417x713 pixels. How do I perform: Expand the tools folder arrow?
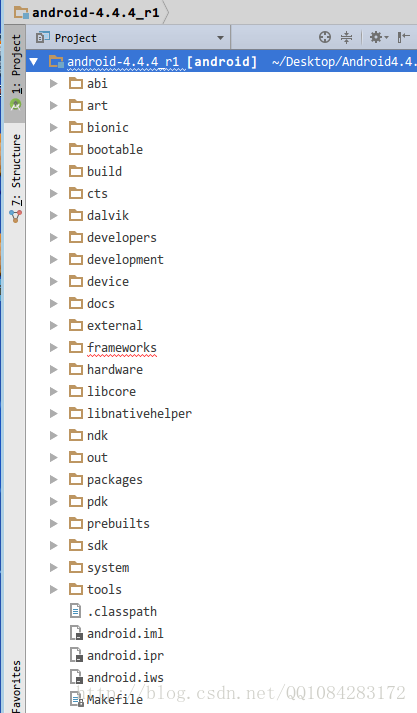click(x=54, y=589)
